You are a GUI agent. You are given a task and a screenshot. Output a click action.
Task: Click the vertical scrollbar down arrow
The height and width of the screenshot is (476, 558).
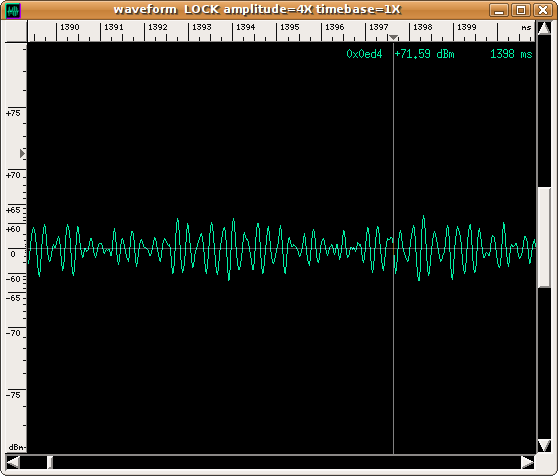544,445
